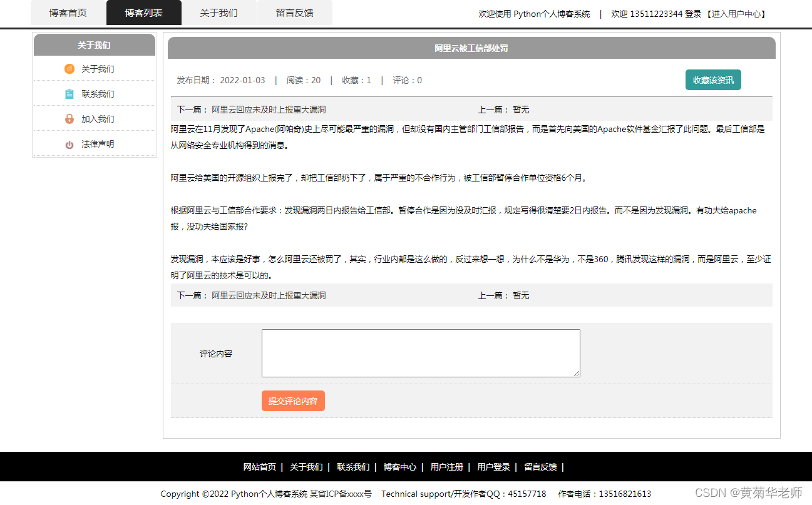Click the 用户注册 footer link

point(446,467)
